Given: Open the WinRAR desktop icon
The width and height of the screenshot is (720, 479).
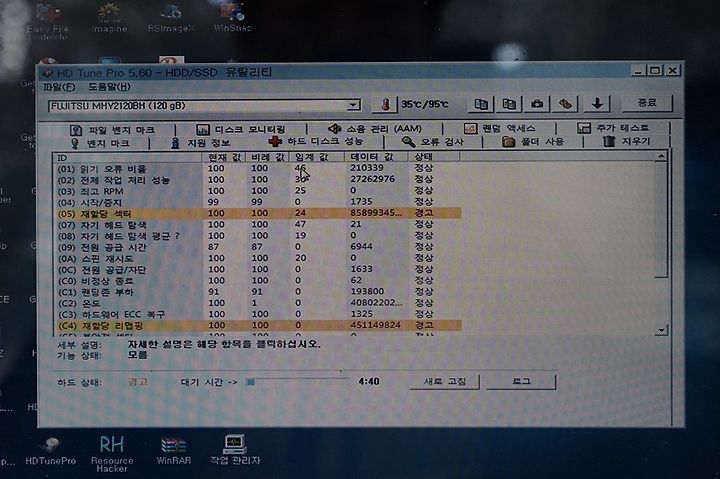Looking at the screenshot, I should (174, 450).
